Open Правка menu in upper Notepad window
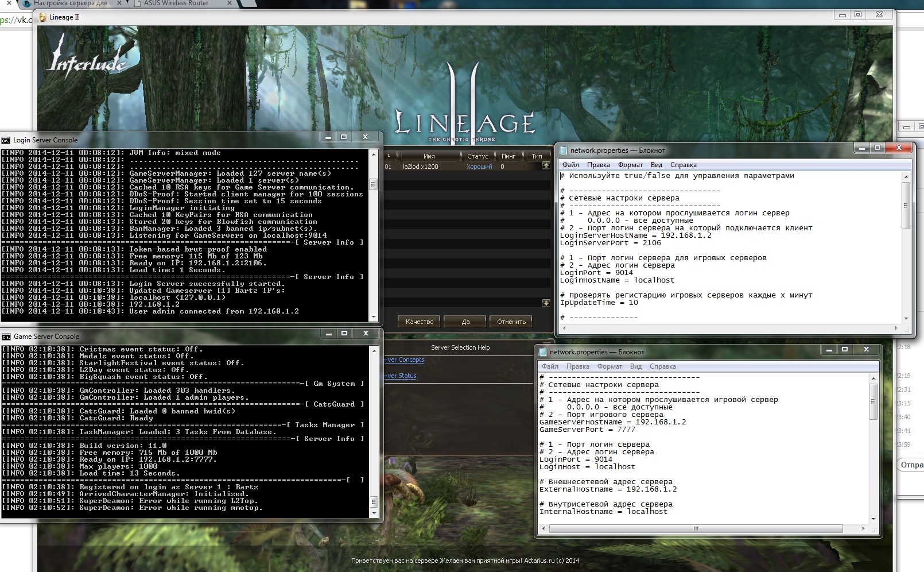This screenshot has height=572, width=924. [x=598, y=165]
